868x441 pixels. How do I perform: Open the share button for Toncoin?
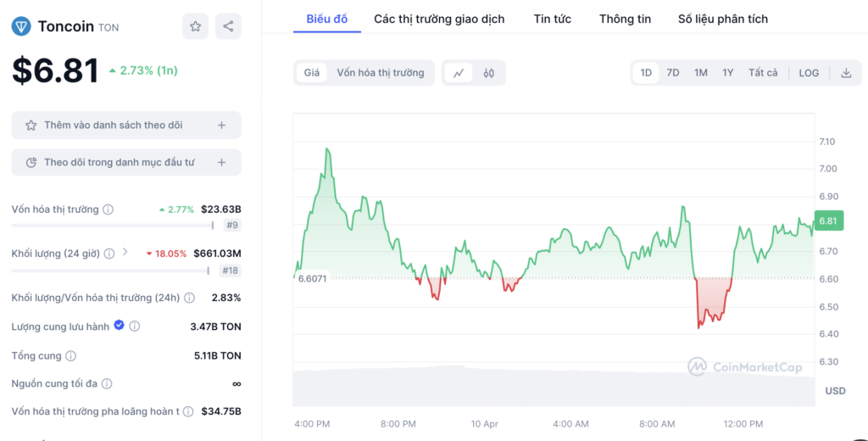228,26
